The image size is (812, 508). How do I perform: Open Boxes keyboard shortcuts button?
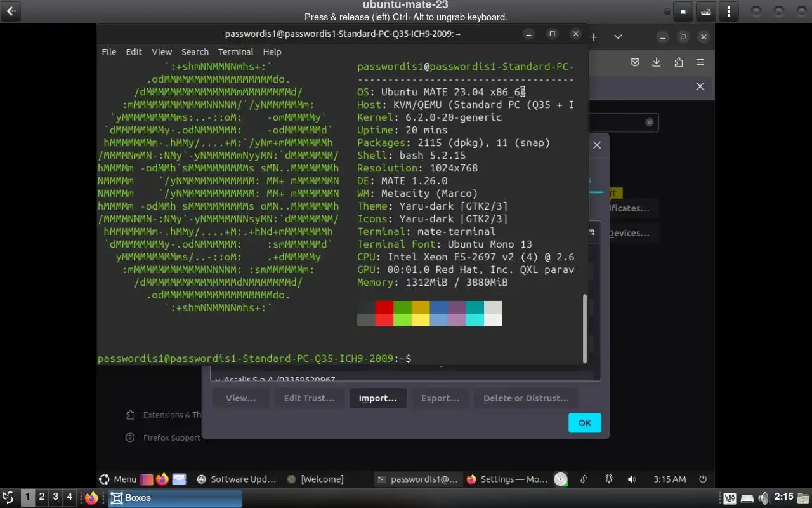click(705, 11)
